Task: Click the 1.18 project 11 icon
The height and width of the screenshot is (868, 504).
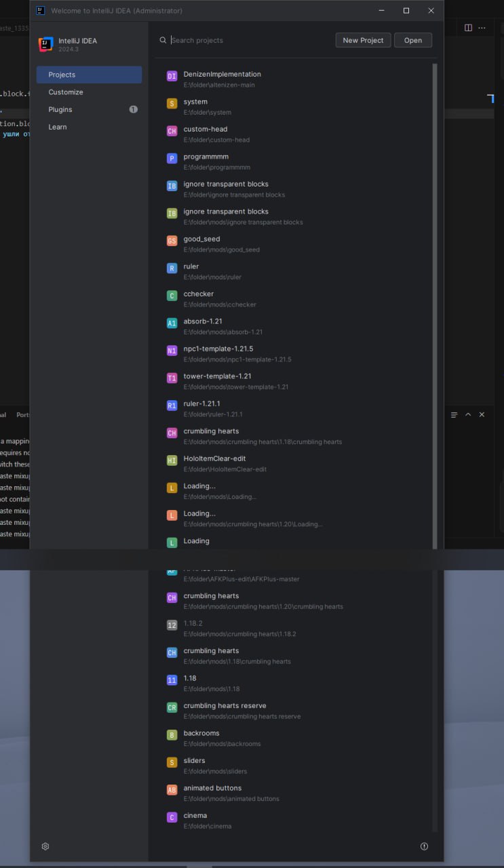Action: (x=172, y=680)
